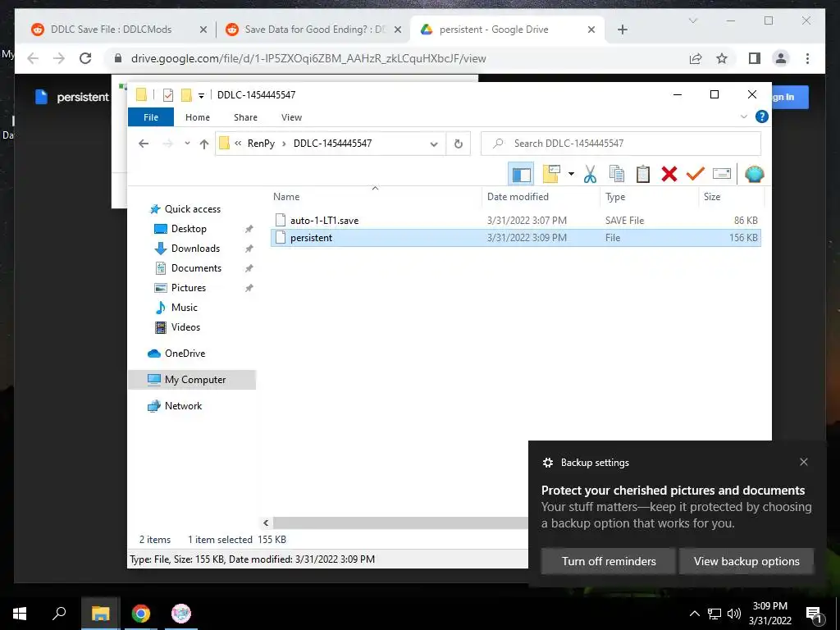
Task: Open the Home ribbon tab
Action: tap(198, 117)
